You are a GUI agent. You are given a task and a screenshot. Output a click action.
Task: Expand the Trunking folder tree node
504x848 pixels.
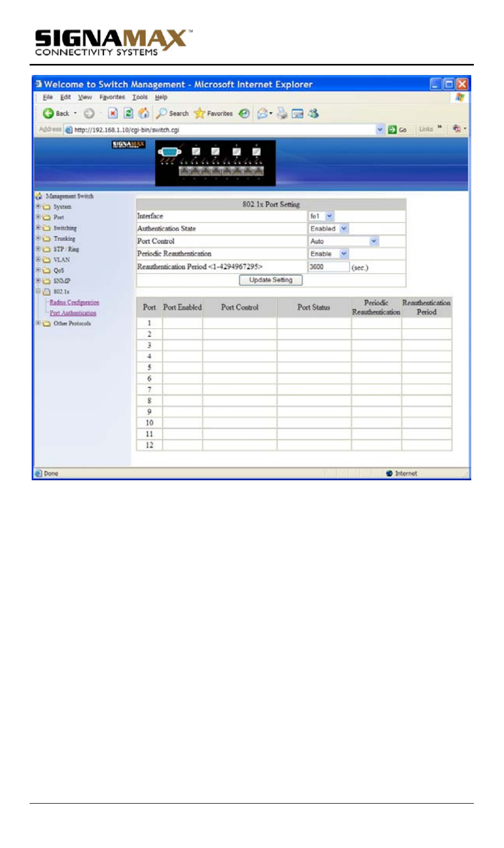point(38,238)
